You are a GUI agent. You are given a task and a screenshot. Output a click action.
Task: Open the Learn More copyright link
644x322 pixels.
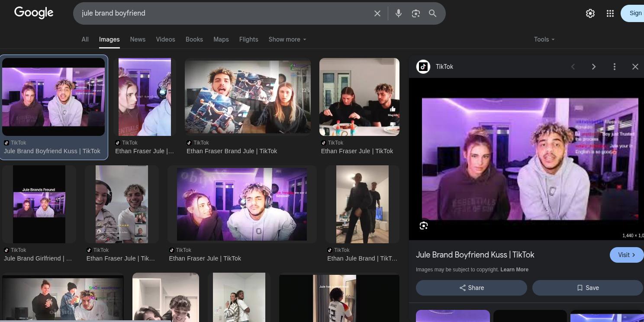tap(514, 270)
